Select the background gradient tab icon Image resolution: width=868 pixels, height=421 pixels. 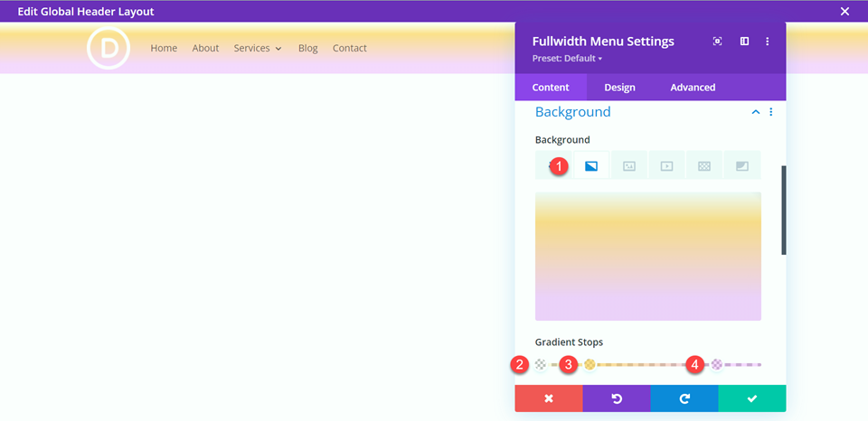591,164
